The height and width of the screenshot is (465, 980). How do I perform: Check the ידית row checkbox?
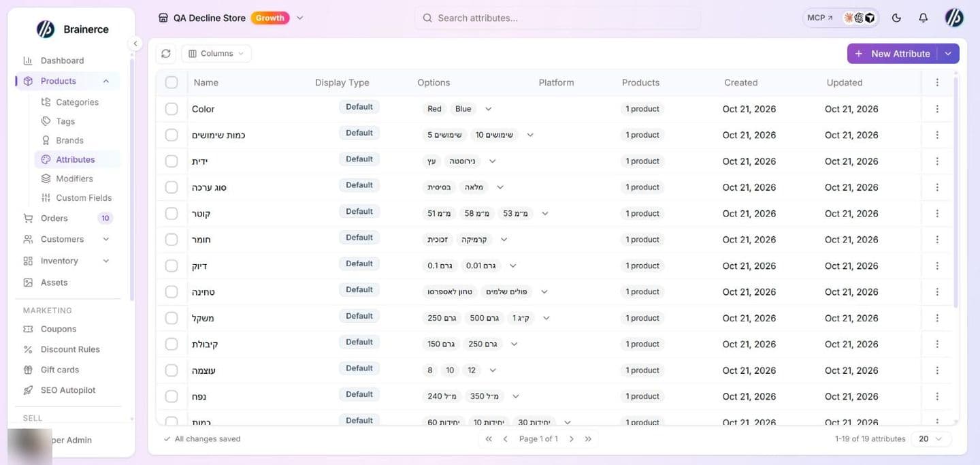(x=171, y=161)
